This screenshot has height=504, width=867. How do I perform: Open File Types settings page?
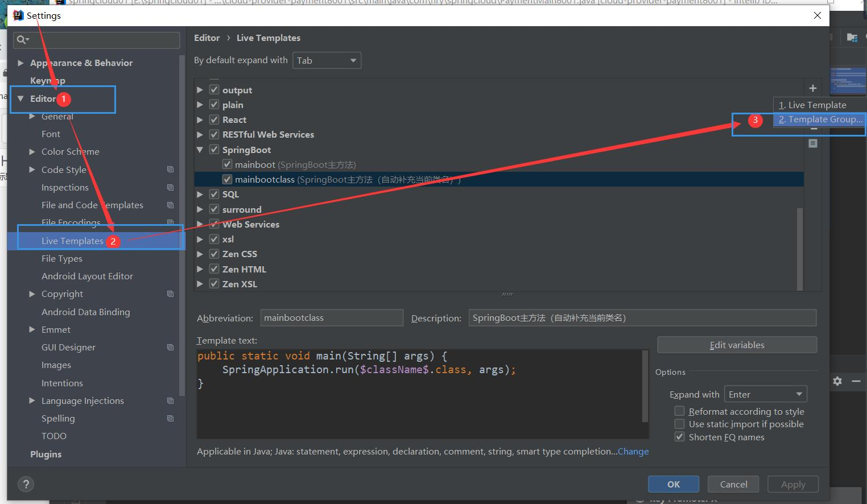pos(62,258)
